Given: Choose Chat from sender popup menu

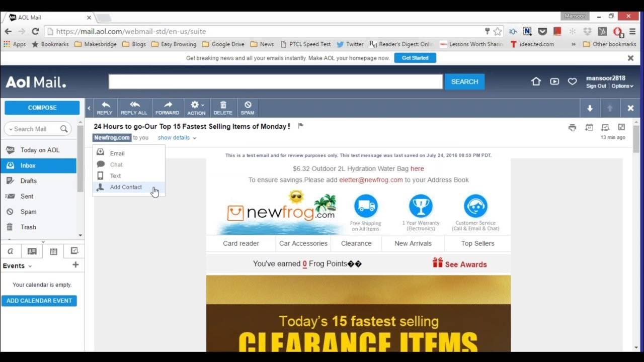Looking at the screenshot, I should (129, 164).
